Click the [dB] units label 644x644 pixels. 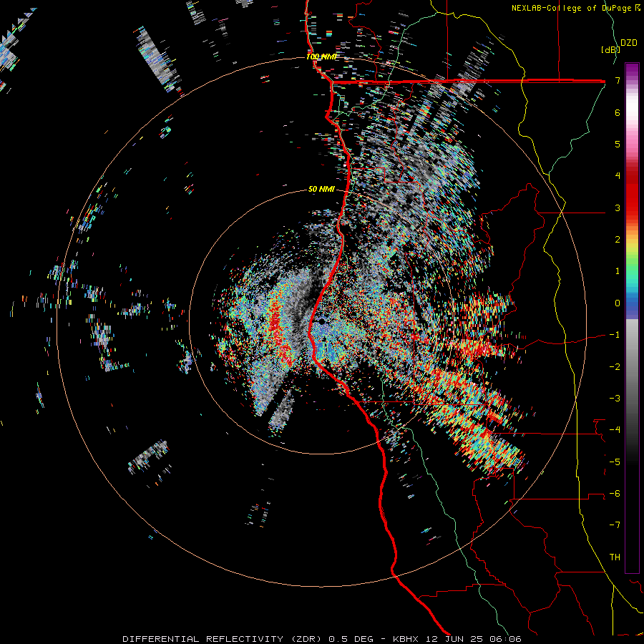pyautogui.click(x=610, y=49)
